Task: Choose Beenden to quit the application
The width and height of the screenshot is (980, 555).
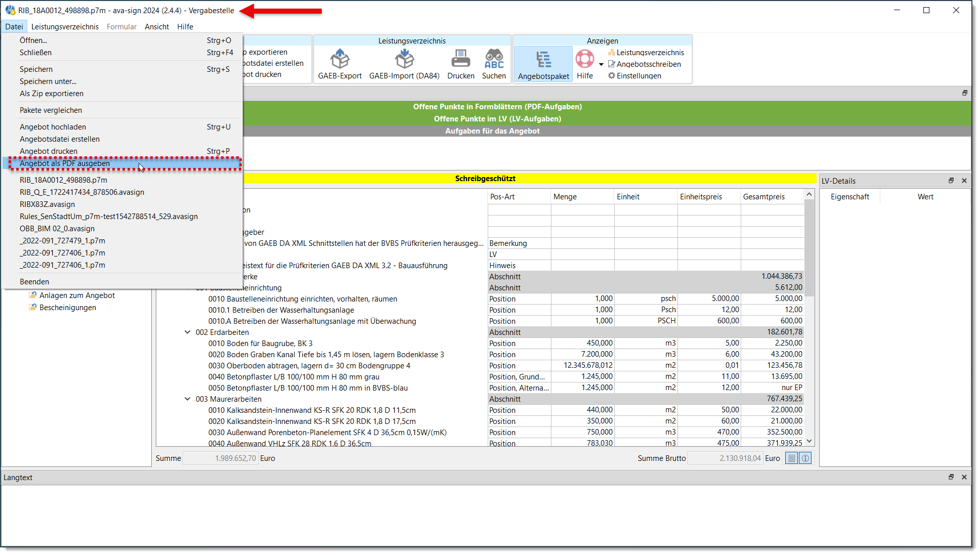Action: point(122,282)
